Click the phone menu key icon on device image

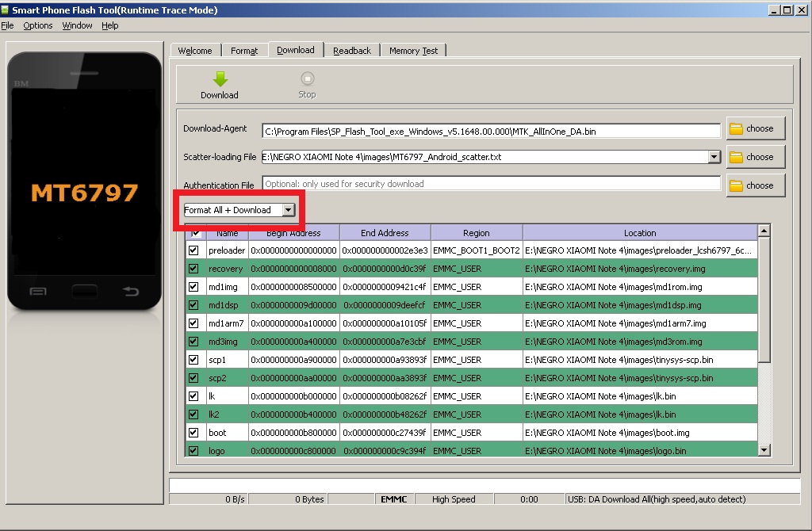(38, 291)
